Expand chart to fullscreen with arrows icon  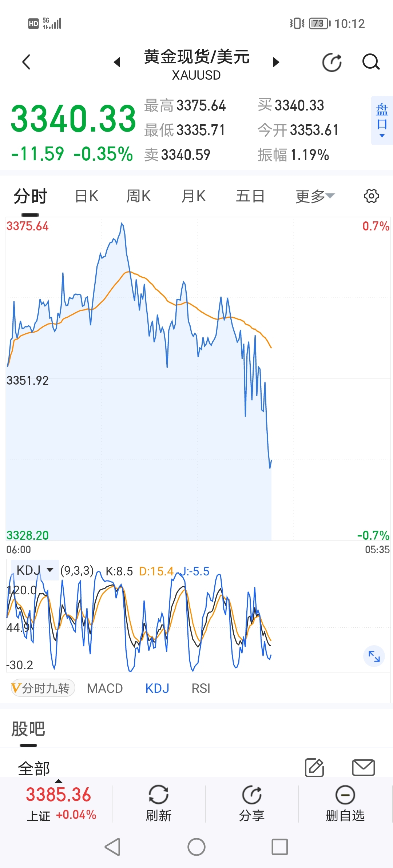click(374, 656)
